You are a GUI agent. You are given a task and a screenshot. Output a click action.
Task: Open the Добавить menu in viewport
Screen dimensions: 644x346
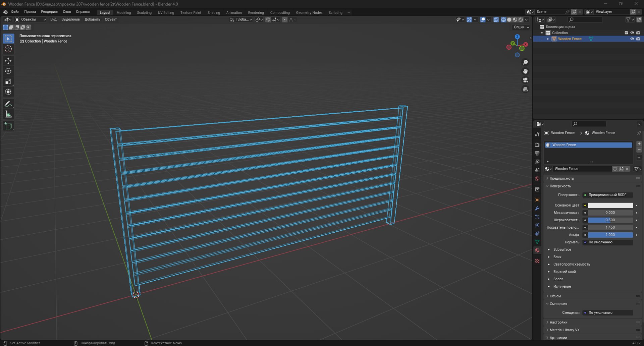pyautogui.click(x=92, y=19)
